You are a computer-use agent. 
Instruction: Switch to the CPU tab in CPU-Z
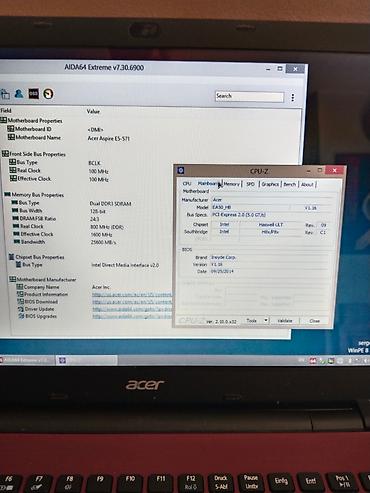(187, 183)
